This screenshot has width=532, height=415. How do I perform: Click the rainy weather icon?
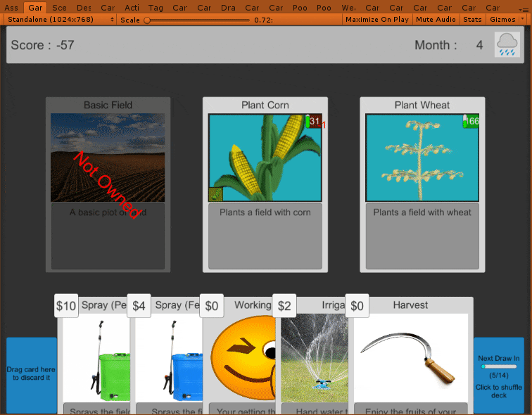[x=507, y=45]
